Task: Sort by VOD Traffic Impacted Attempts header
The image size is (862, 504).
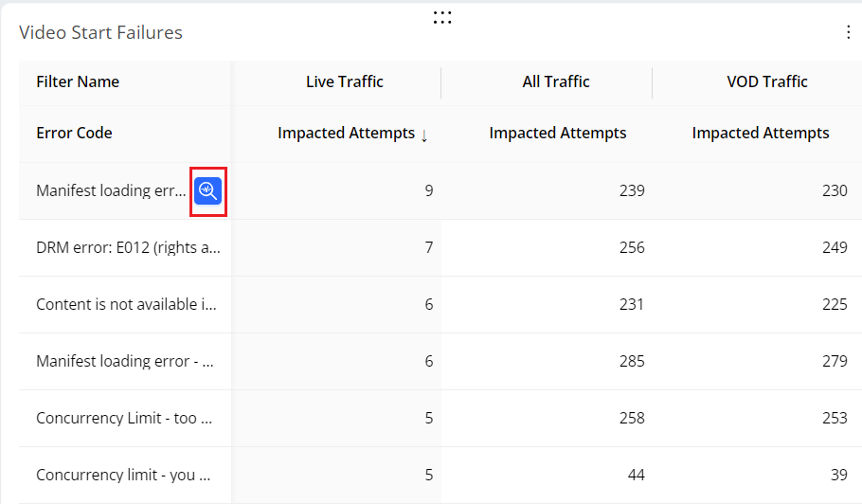Action: pos(760,134)
